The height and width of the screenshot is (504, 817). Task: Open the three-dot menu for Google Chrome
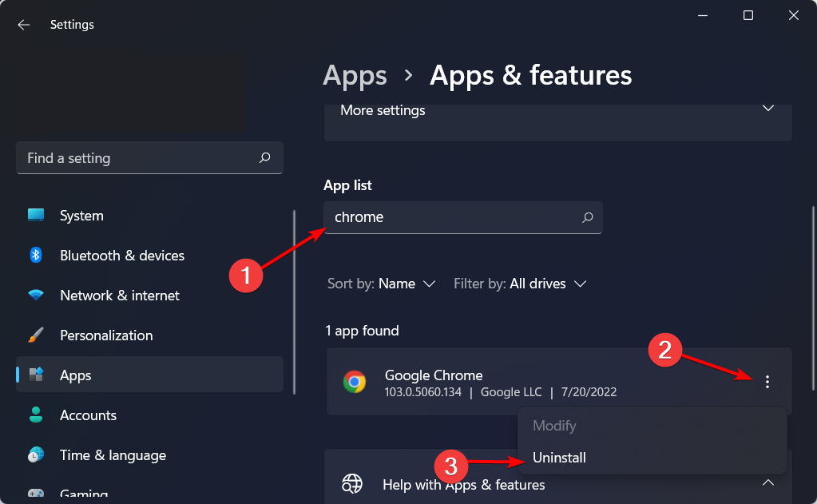767,382
